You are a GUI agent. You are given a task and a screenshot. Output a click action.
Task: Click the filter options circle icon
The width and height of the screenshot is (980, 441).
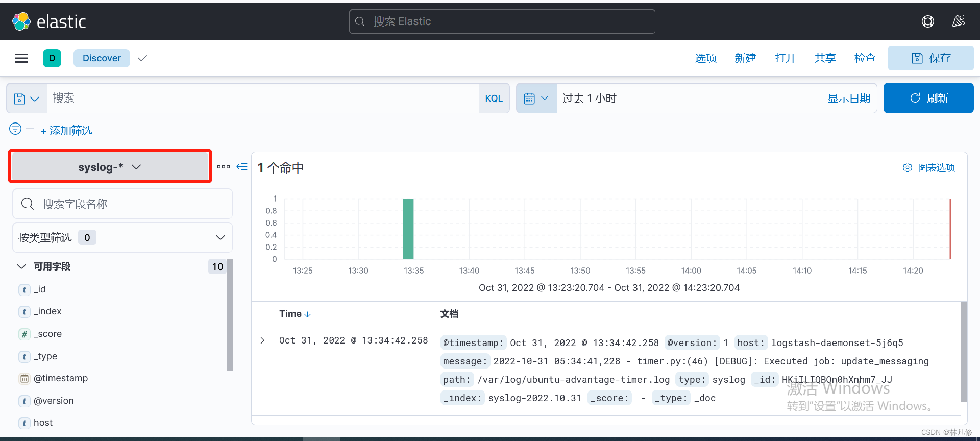[15, 129]
